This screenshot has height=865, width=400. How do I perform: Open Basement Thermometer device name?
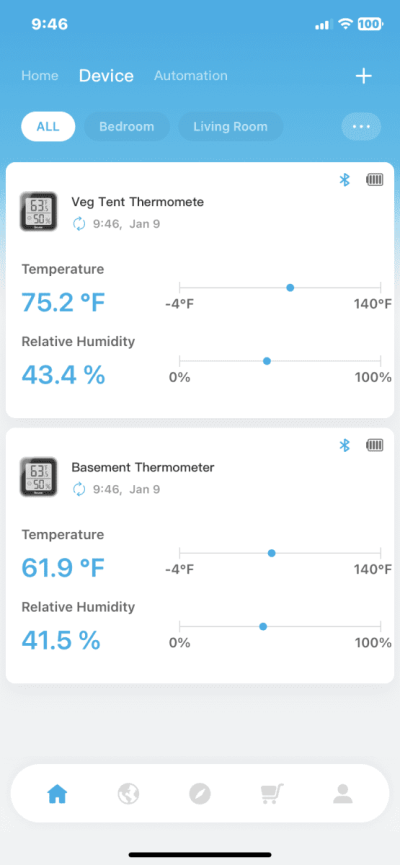coord(143,467)
